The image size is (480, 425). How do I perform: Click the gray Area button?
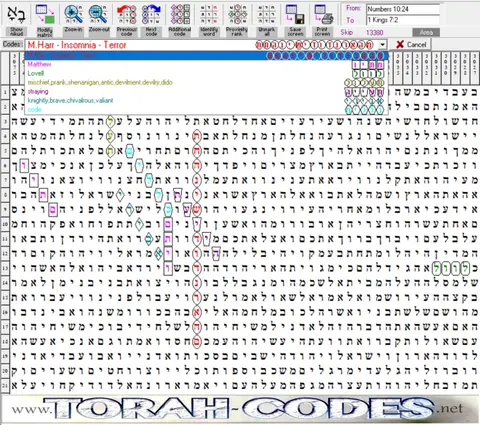coord(426,32)
